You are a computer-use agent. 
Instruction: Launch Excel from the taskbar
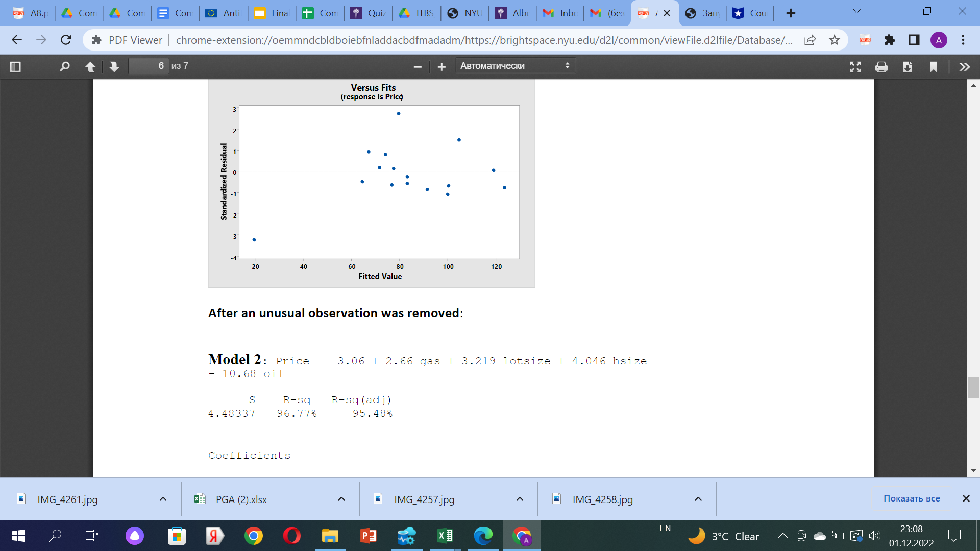click(x=444, y=536)
